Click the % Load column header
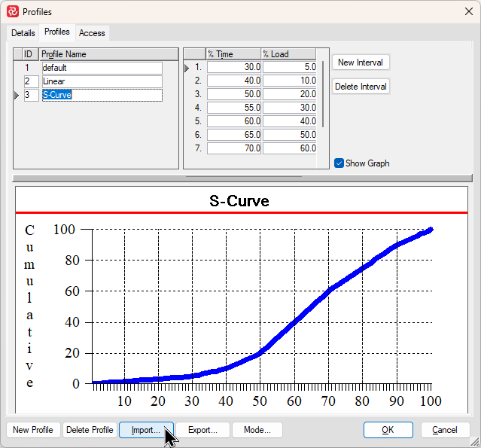Viewport: 481px width, 448px height. click(288, 54)
